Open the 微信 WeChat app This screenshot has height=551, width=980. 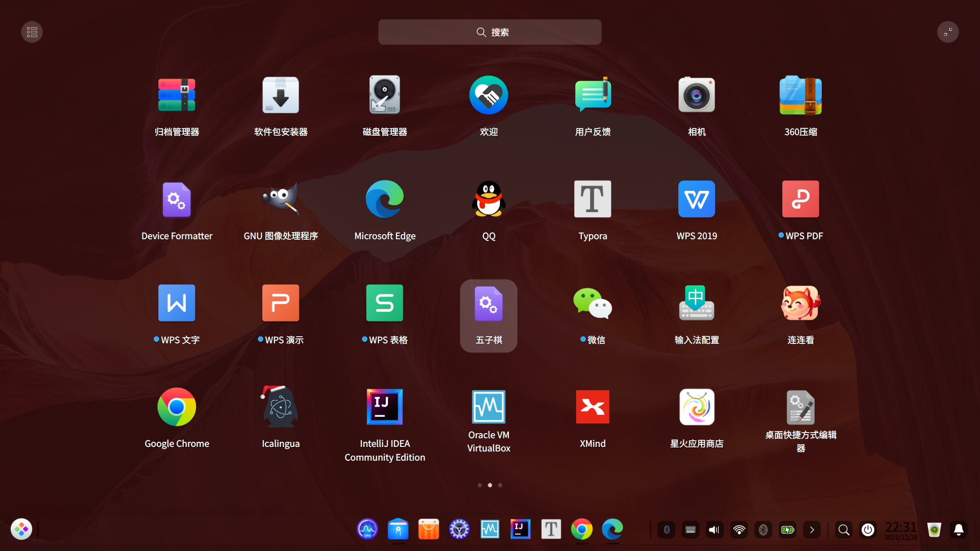[x=593, y=305]
